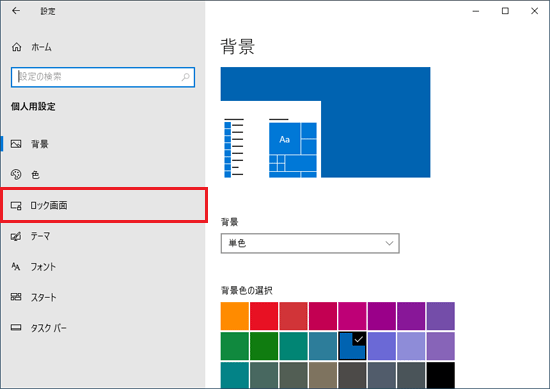Click the フォント letters icon
Viewport: 550px width, 389px height.
click(16, 267)
